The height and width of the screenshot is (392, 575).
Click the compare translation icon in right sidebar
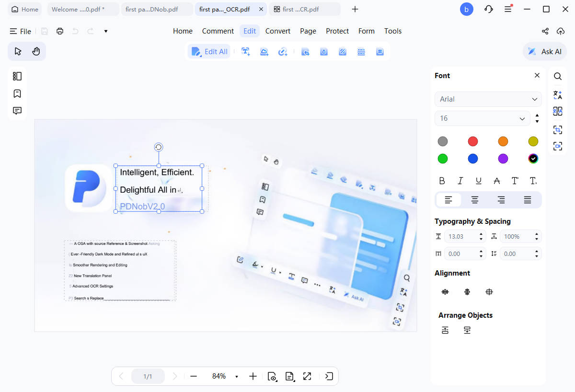(x=558, y=112)
